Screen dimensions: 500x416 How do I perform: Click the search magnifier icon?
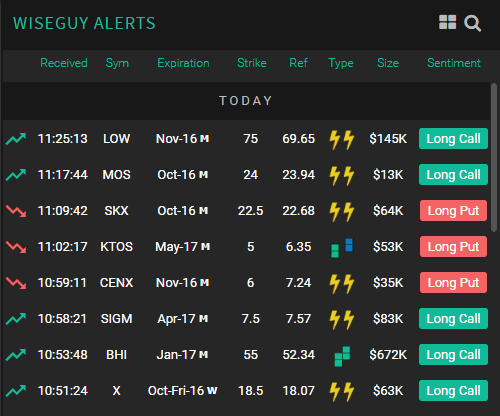coord(473,23)
